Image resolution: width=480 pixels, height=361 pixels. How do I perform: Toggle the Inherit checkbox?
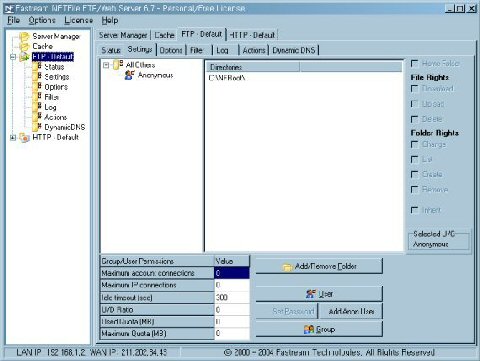click(x=414, y=210)
